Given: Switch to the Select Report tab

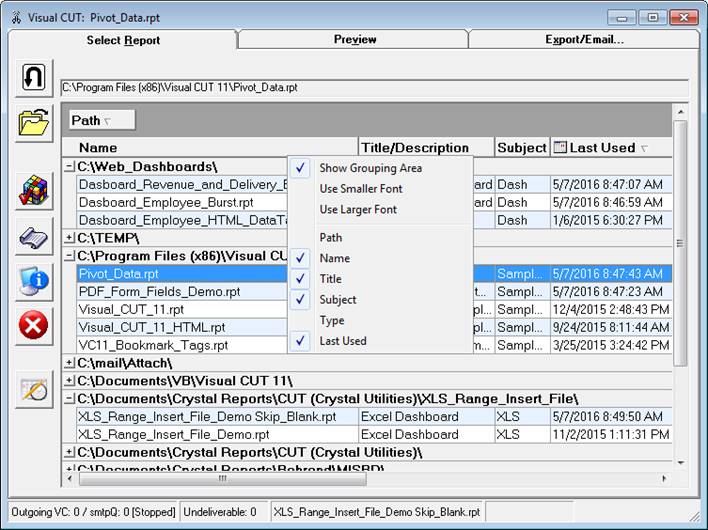Looking at the screenshot, I should [x=123, y=40].
